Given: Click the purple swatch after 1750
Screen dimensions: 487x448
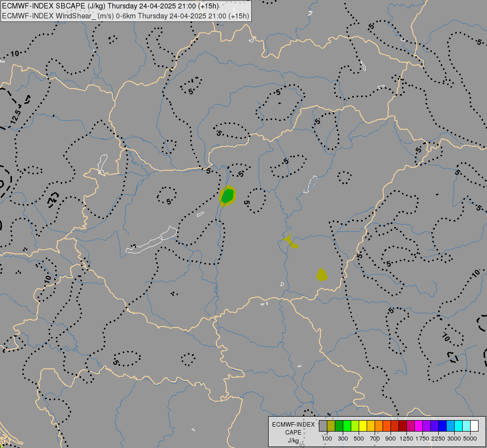Looking at the screenshot, I should tap(426, 426).
